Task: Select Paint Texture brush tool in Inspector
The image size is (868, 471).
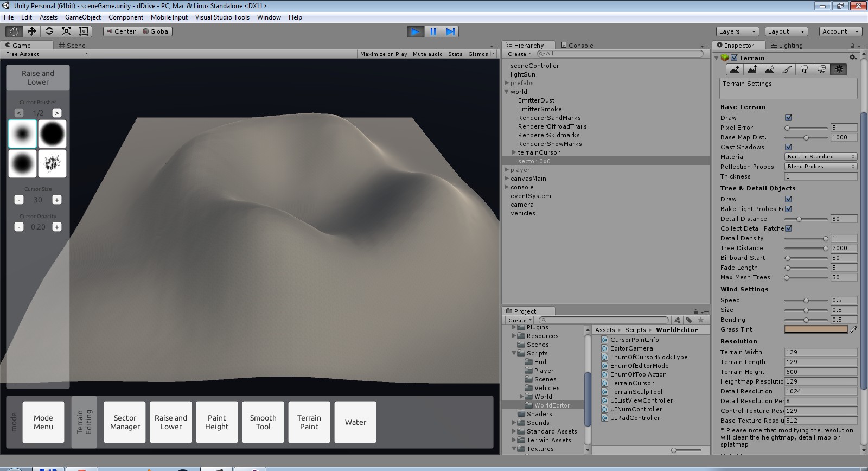Action: click(x=787, y=69)
